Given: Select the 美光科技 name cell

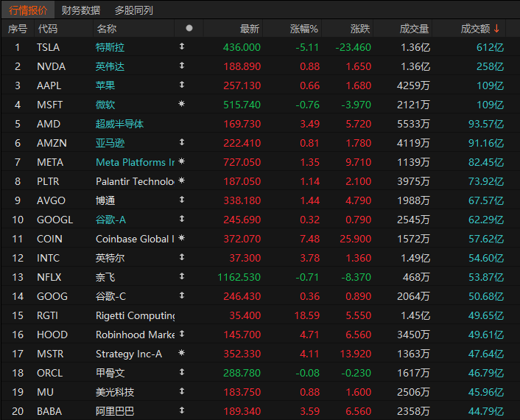Looking at the screenshot, I should point(115,393).
